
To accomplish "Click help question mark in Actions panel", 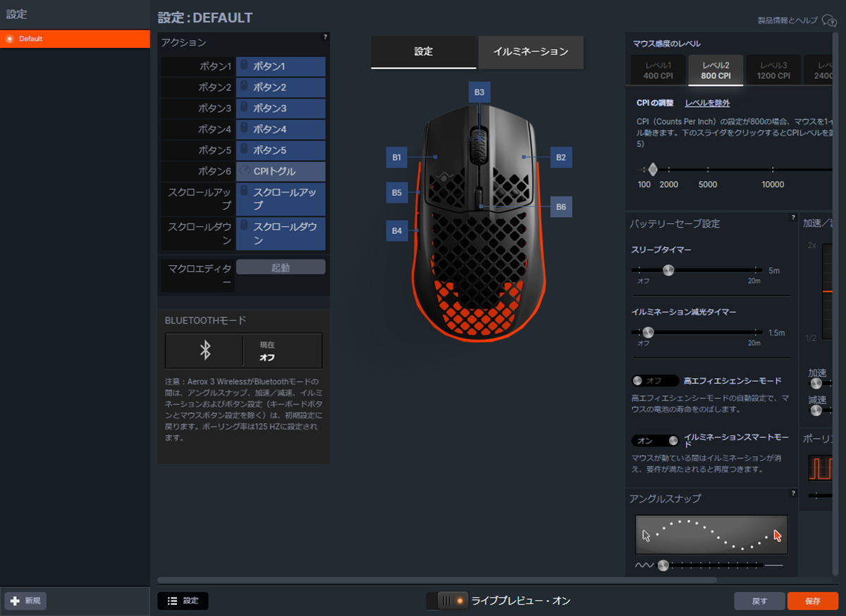I will (x=325, y=37).
